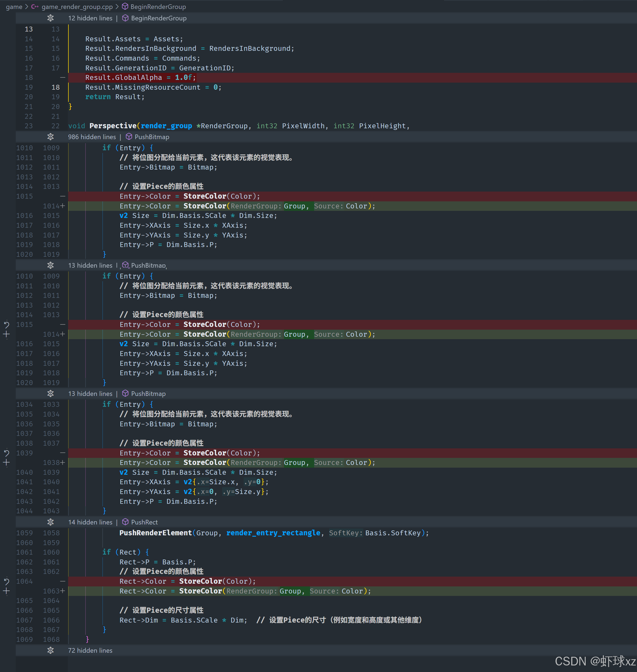Screen dimensions: 637x672
Task: Expand the 986 hidden lines region
Action: 51,137
